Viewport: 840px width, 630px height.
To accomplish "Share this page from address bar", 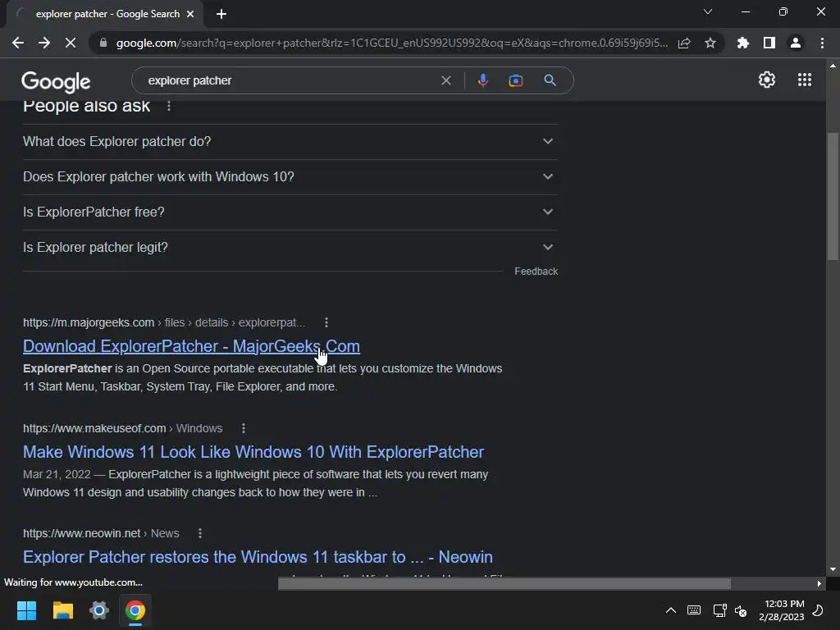I will pos(684,43).
